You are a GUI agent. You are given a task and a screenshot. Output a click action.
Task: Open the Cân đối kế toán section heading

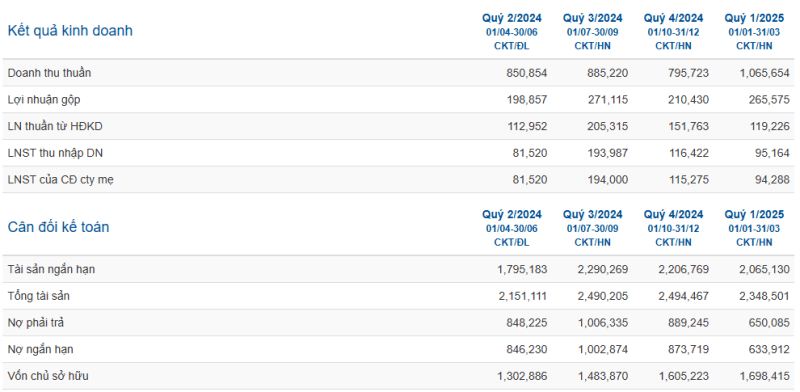(58, 227)
